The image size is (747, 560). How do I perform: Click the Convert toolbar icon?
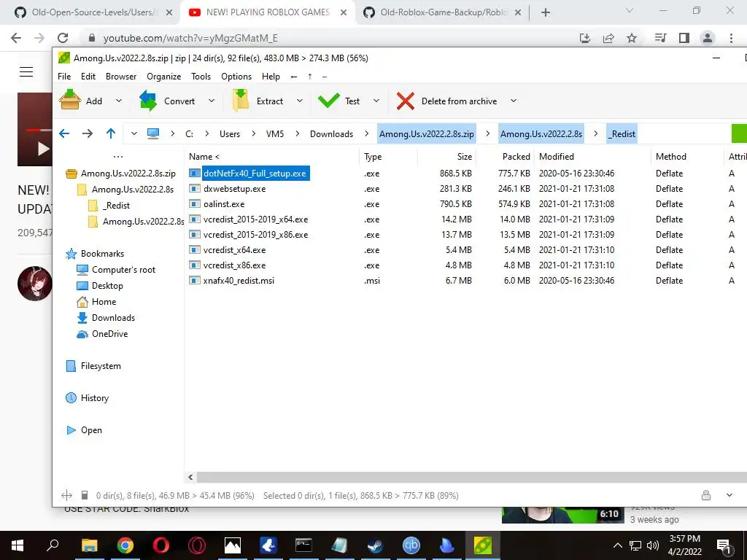(147, 101)
